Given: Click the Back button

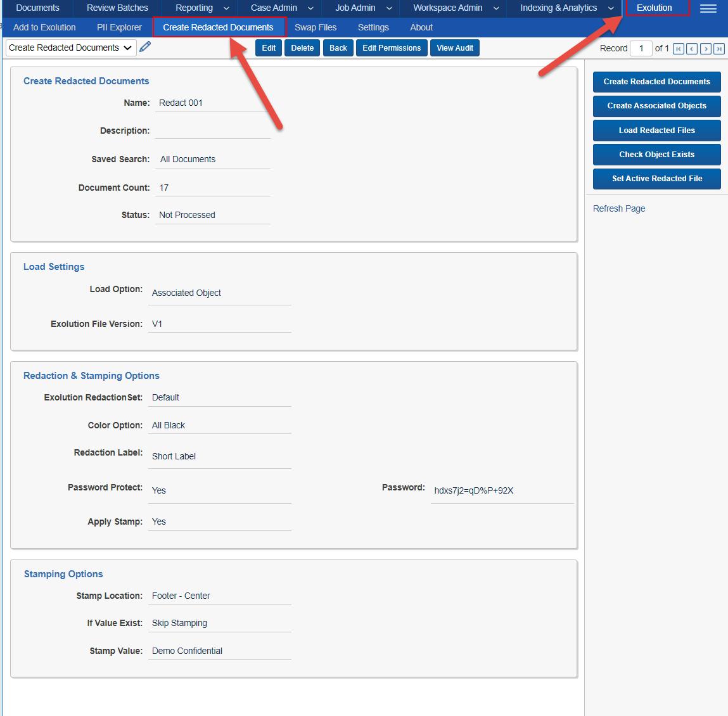Looking at the screenshot, I should tap(338, 48).
